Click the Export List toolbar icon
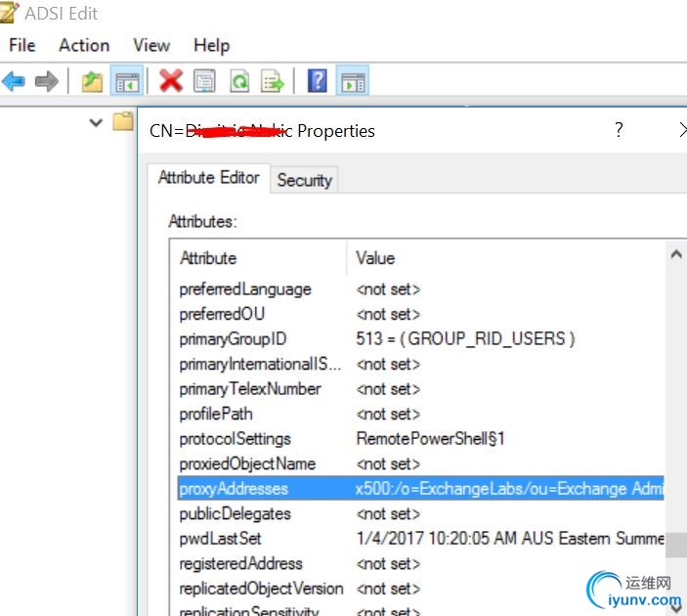The height and width of the screenshot is (616, 687). [x=272, y=81]
